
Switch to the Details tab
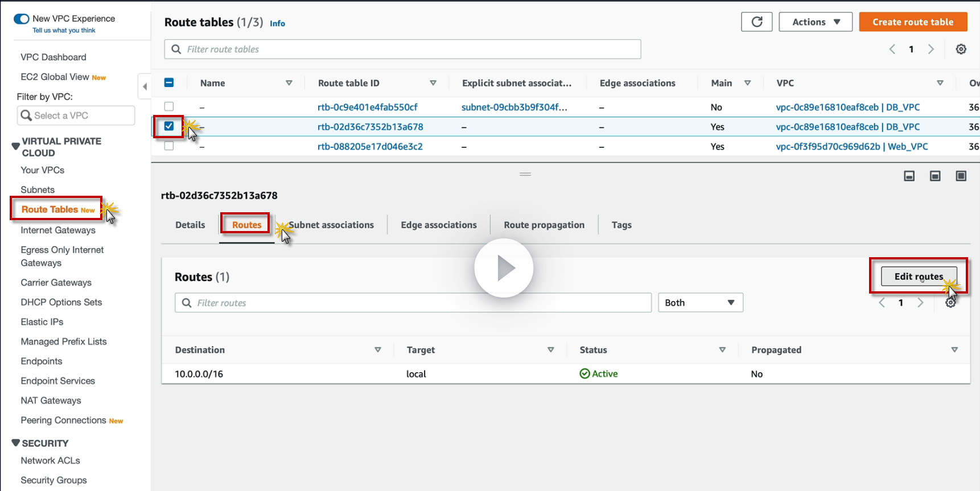click(x=190, y=225)
